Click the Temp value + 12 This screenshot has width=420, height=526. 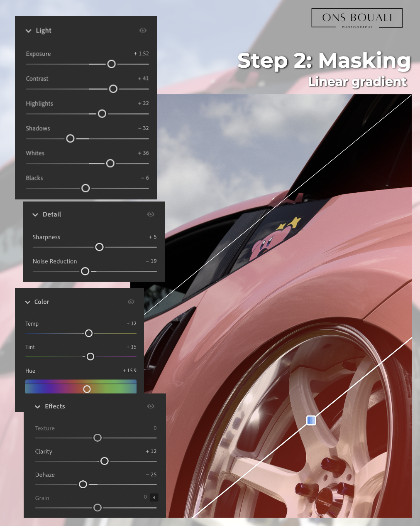(x=131, y=324)
